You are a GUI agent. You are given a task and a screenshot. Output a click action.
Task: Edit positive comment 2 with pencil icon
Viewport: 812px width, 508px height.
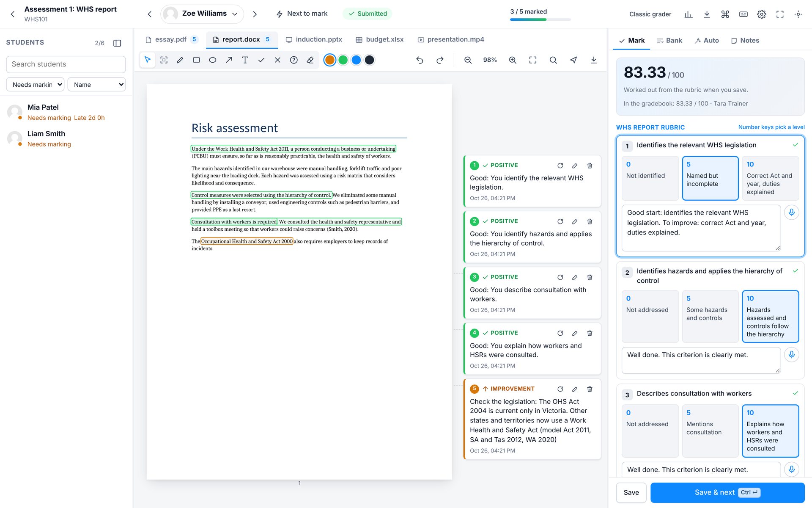pos(575,221)
